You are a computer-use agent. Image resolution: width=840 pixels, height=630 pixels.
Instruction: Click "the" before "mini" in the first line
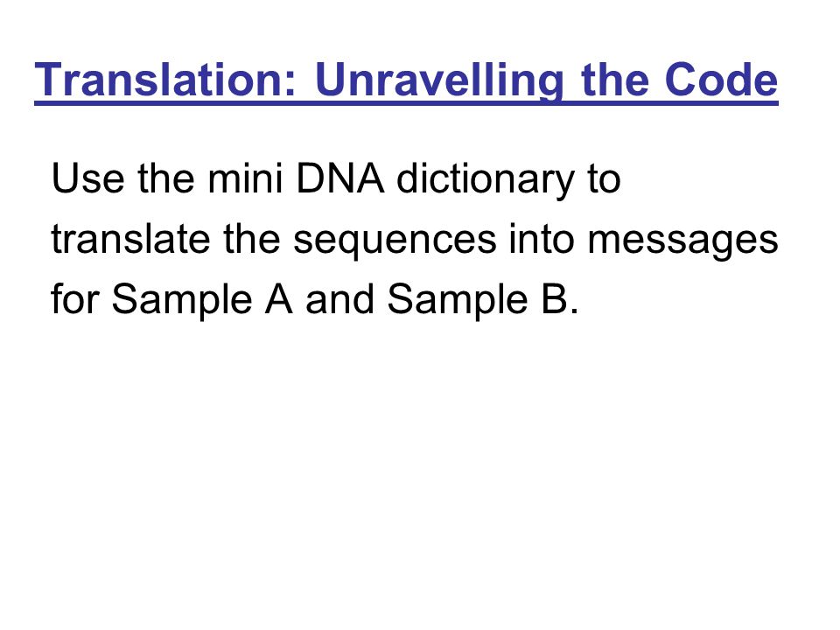[166, 178]
